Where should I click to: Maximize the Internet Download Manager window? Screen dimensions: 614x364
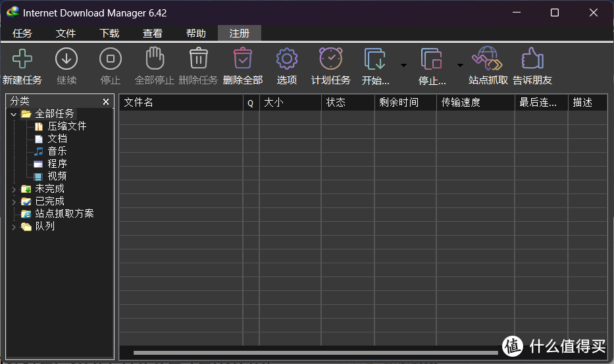(555, 13)
